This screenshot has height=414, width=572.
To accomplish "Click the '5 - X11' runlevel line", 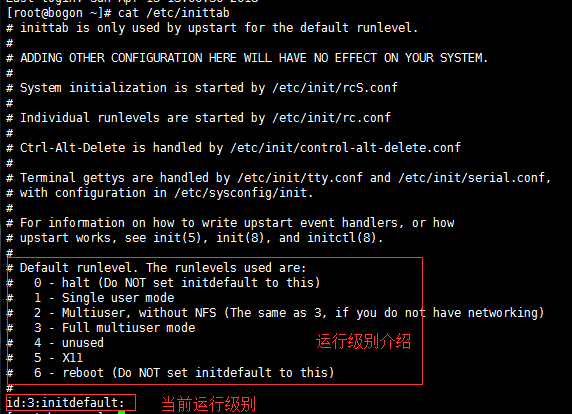I will coord(58,358).
